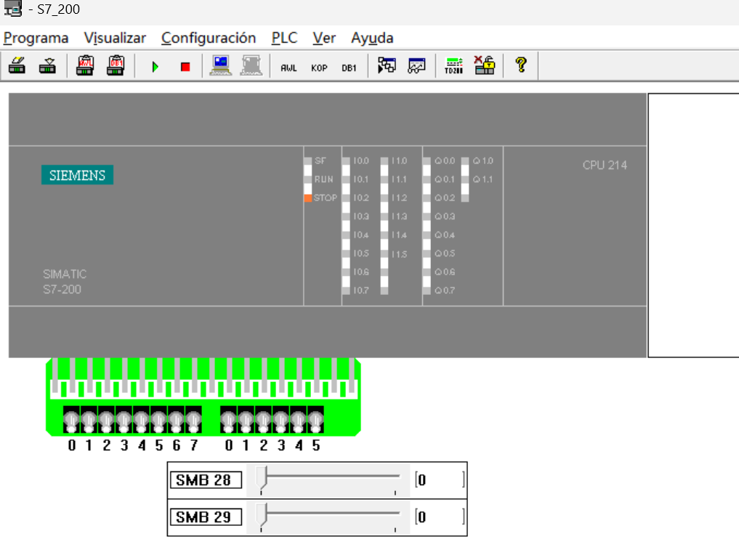
Task: Toggle switch 2 of the first input group
Action: 106,420
